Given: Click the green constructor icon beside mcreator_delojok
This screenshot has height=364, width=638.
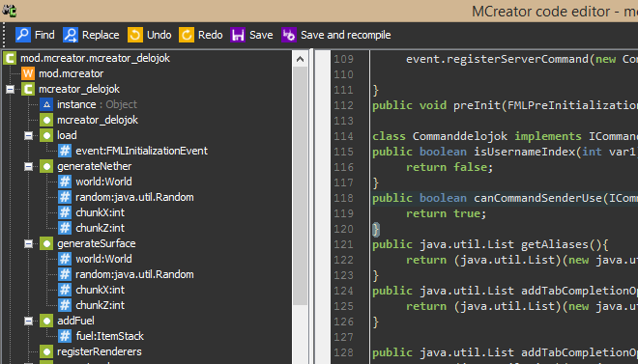Looking at the screenshot, I should click(46, 120).
